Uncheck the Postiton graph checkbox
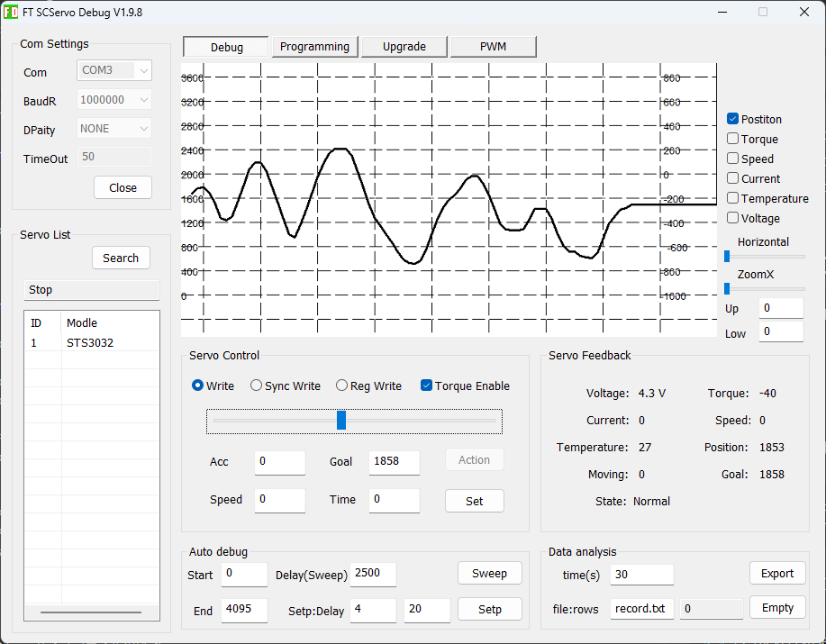Image resolution: width=826 pixels, height=644 pixels. tap(732, 119)
